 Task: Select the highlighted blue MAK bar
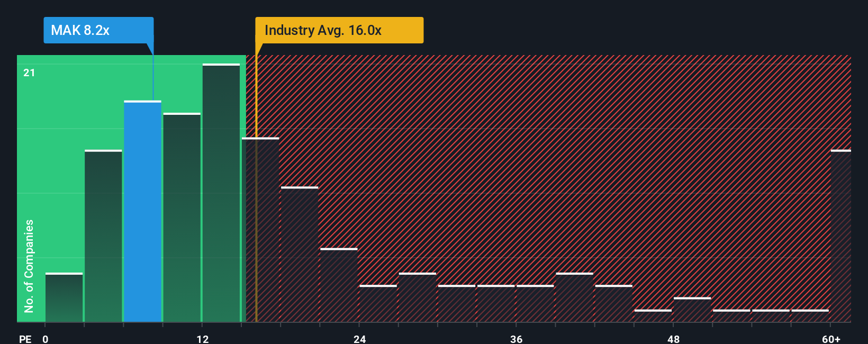pyautogui.click(x=143, y=211)
